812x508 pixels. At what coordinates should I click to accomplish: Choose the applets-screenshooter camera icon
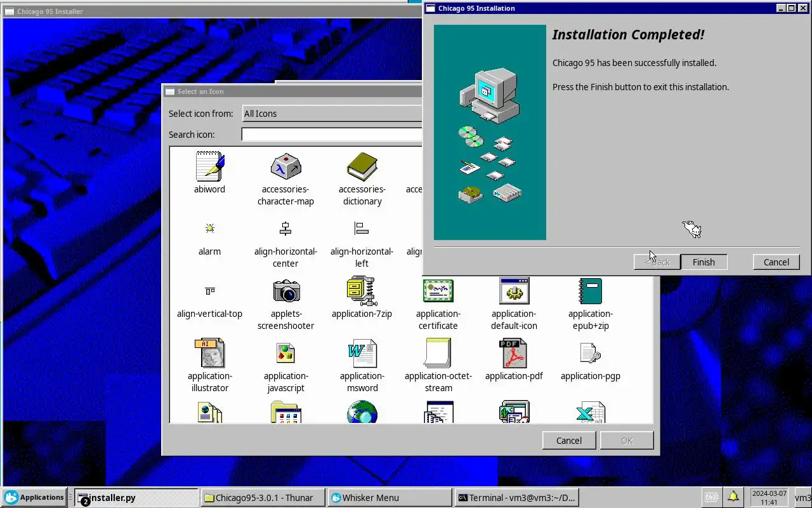(285, 291)
